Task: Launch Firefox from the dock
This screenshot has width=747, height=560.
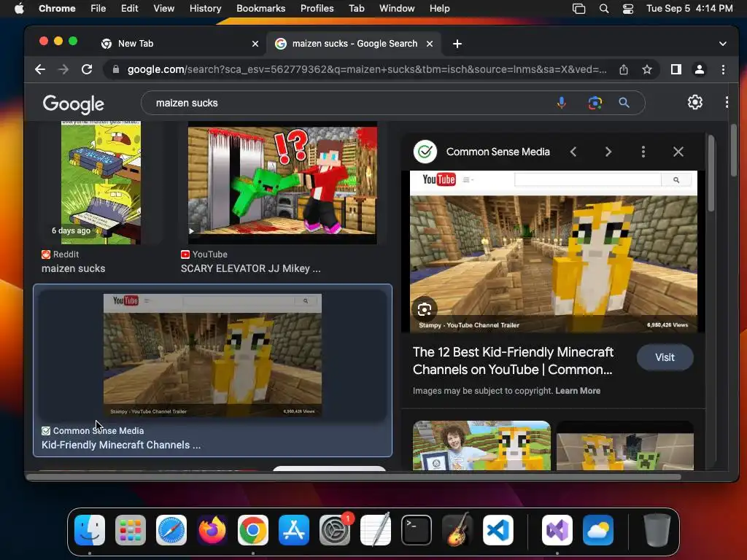Action: click(212, 530)
